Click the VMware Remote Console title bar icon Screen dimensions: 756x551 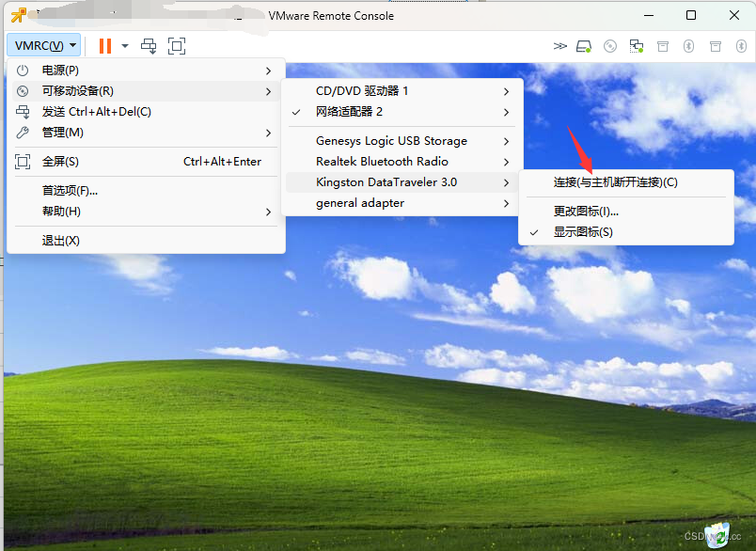[19, 15]
